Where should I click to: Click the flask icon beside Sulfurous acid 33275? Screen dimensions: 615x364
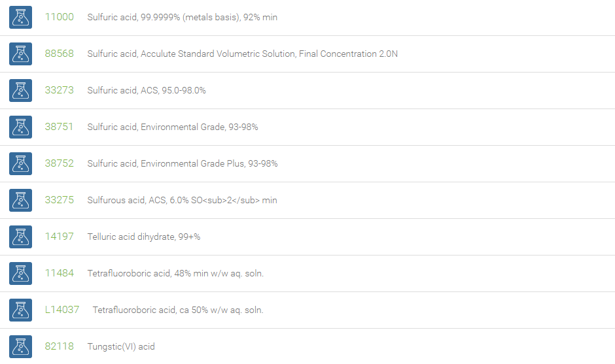click(x=20, y=200)
